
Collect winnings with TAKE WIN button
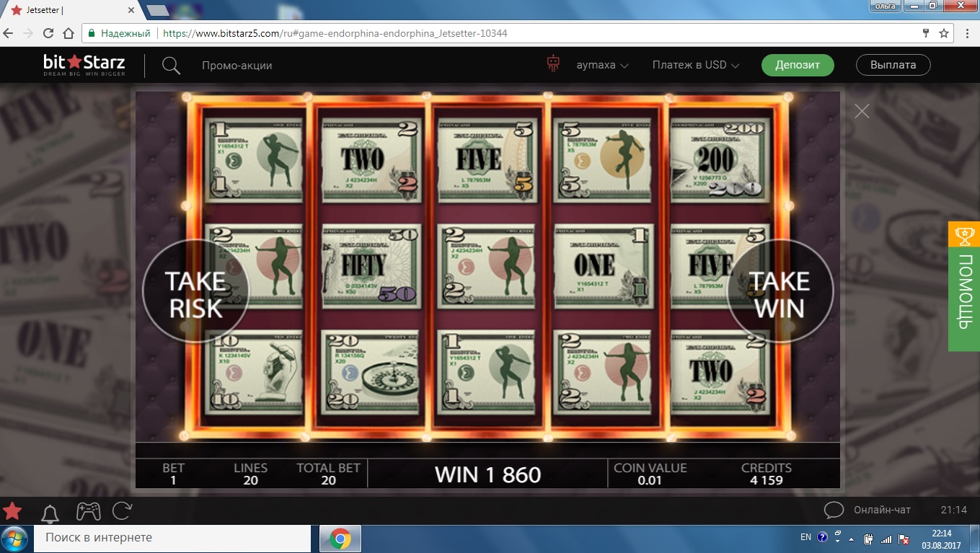click(x=780, y=292)
